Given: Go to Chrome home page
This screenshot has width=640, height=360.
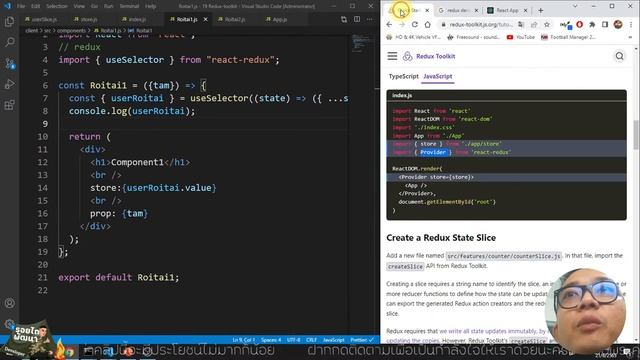Looking at the screenshot, I should [x=427, y=24].
